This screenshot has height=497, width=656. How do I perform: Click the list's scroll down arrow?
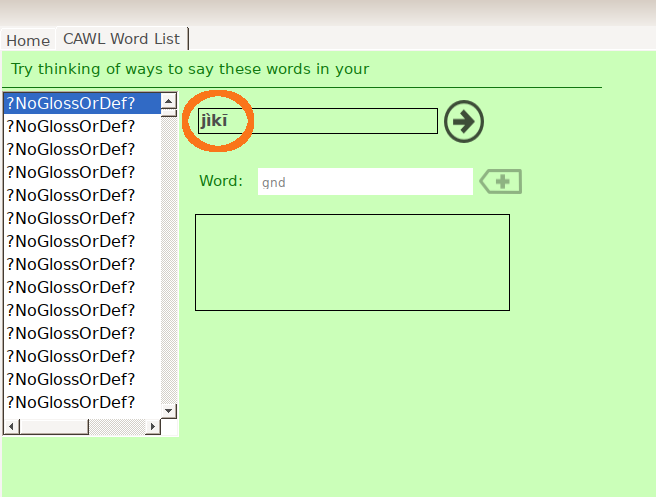click(169, 410)
